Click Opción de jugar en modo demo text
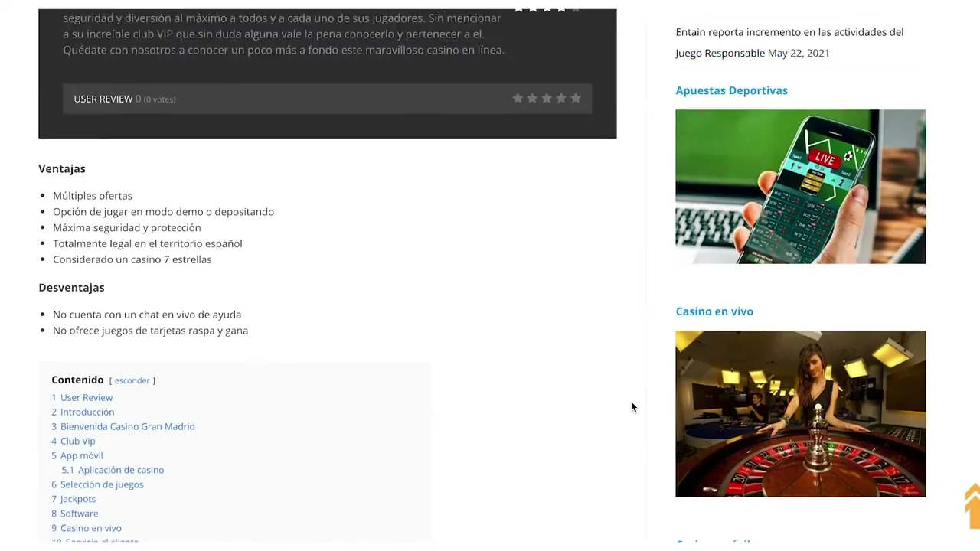The image size is (980, 551). 163,212
